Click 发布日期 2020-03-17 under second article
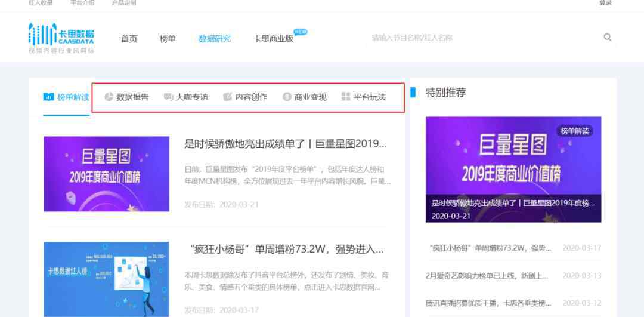The height and width of the screenshot is (317, 644). pos(222,310)
